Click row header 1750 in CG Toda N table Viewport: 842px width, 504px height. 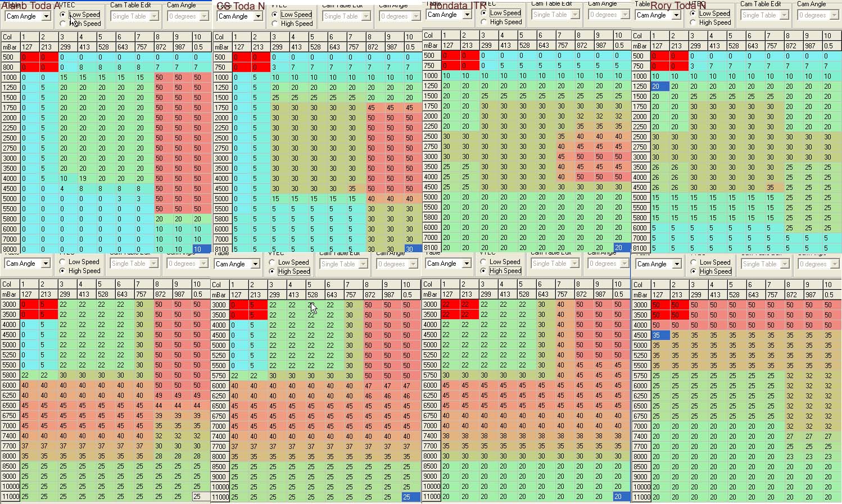click(223, 108)
